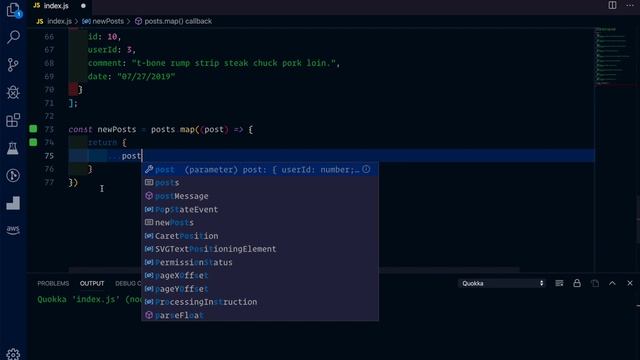Open the Extensions view
The width and height of the screenshot is (640, 360).
click(13, 120)
